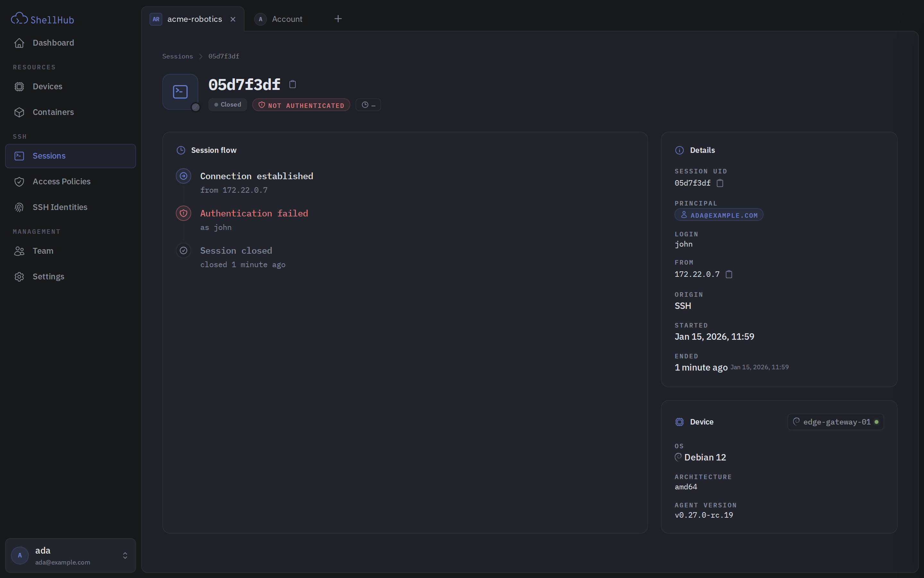Click the Device panel chip icon

(x=679, y=422)
